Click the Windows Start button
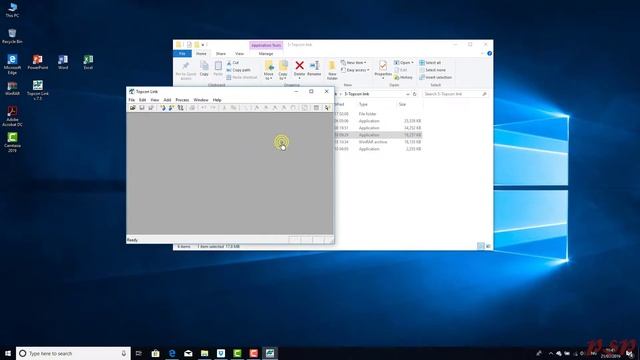This screenshot has height=360, width=640. click(8, 353)
